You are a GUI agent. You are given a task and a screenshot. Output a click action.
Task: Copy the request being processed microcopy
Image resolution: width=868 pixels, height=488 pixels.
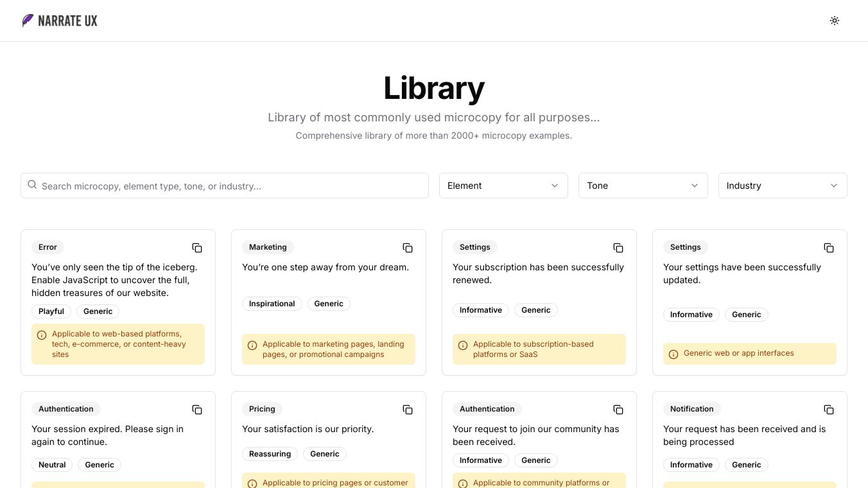829,410
